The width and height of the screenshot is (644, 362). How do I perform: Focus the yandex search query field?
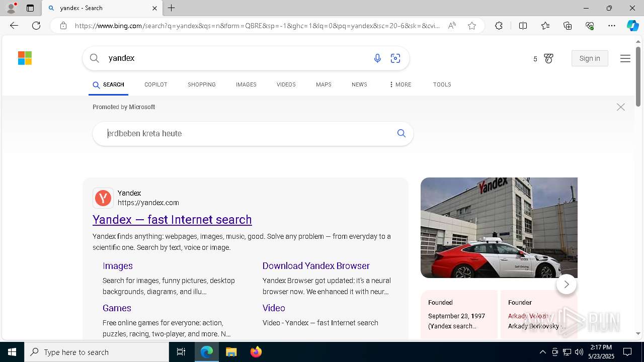pyautogui.click(x=236, y=58)
